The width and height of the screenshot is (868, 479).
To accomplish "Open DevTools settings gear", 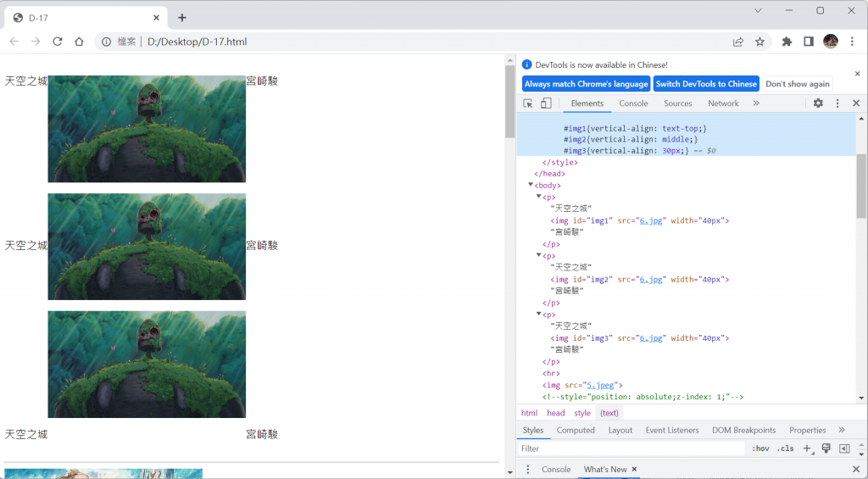I will click(x=818, y=103).
